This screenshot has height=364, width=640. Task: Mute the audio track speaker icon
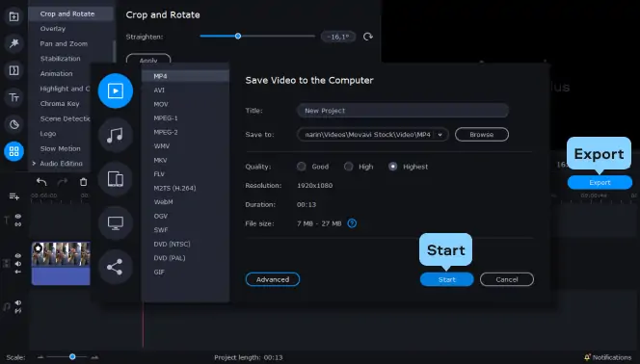(x=18, y=303)
